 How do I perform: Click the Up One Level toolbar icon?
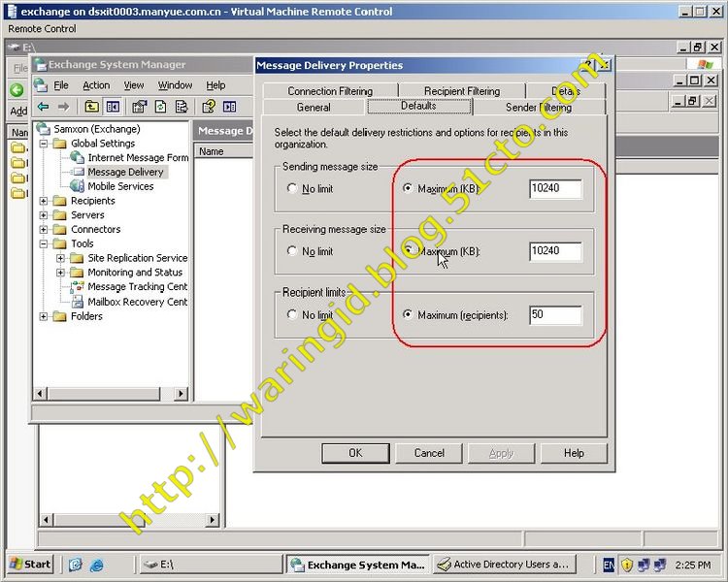point(91,107)
